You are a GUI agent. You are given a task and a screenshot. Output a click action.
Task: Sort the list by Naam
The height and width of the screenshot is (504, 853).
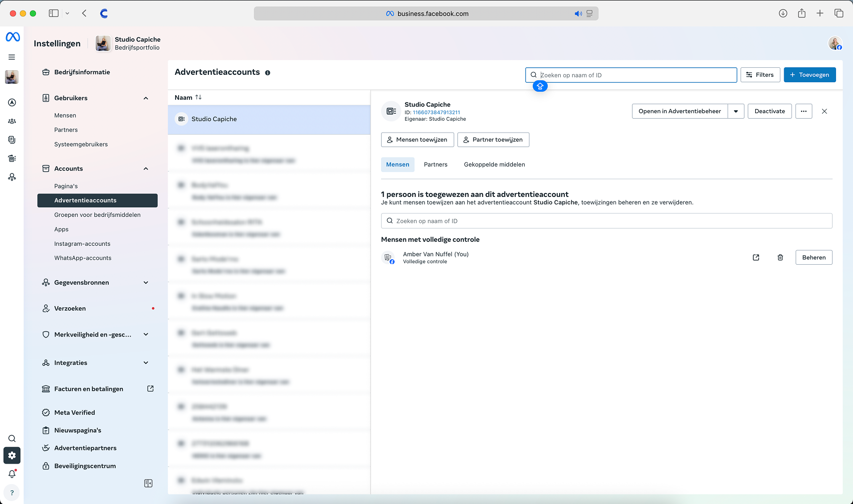click(x=188, y=98)
